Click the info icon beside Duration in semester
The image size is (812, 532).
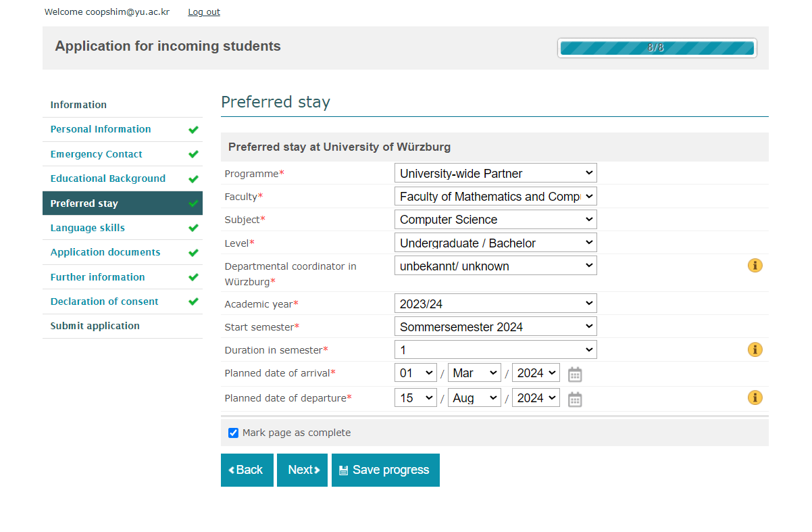(x=755, y=349)
